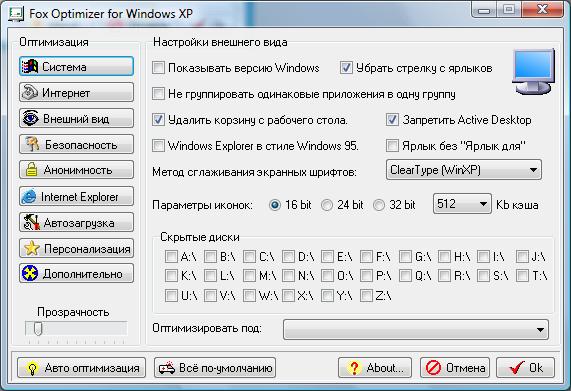Image resolution: width=571 pixels, height=391 pixels.
Task: Cancel changes with Отмена
Action: 455,368
